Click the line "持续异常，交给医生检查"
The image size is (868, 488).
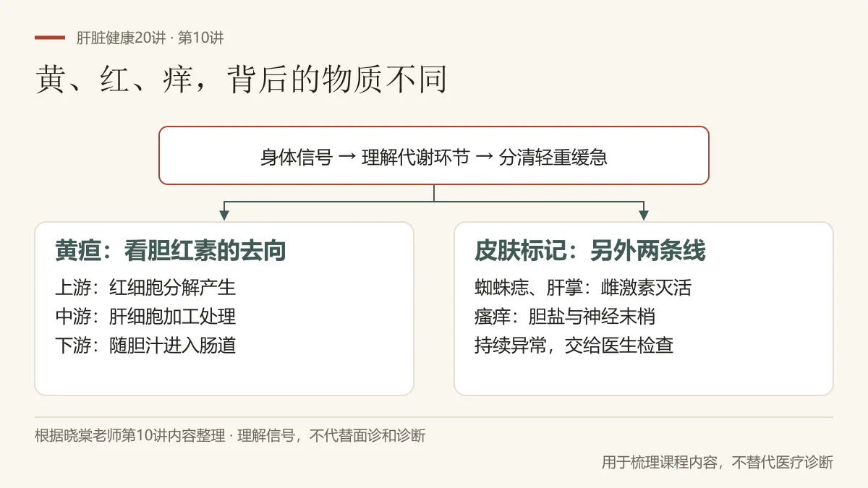pyautogui.click(x=574, y=346)
